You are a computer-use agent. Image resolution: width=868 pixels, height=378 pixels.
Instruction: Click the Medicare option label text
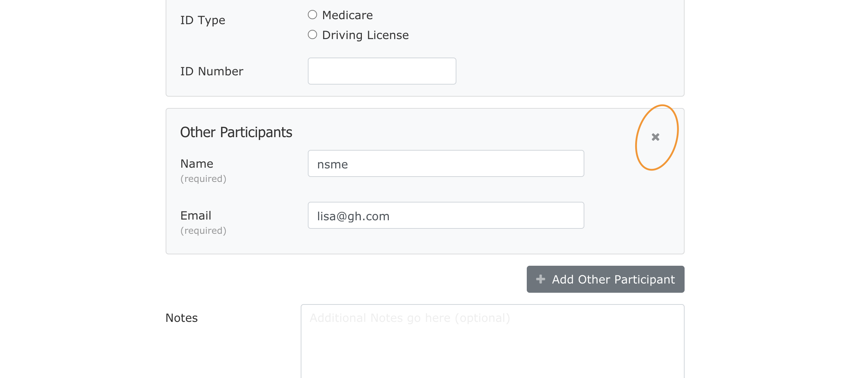tap(347, 15)
